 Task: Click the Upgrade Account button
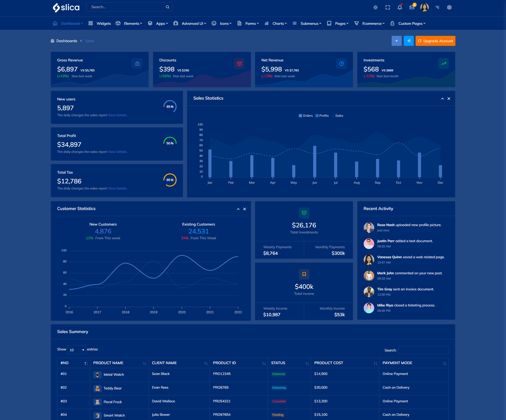click(435, 41)
